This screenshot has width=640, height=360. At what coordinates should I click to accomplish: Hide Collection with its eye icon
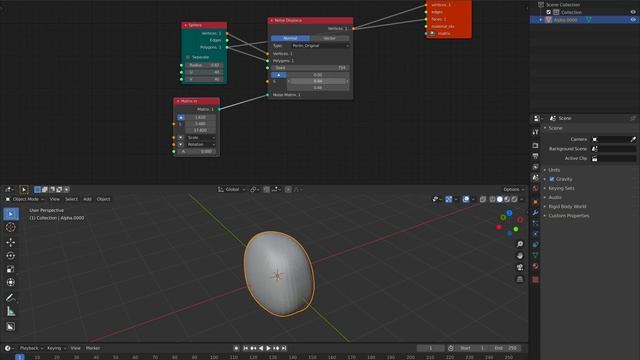coord(633,12)
